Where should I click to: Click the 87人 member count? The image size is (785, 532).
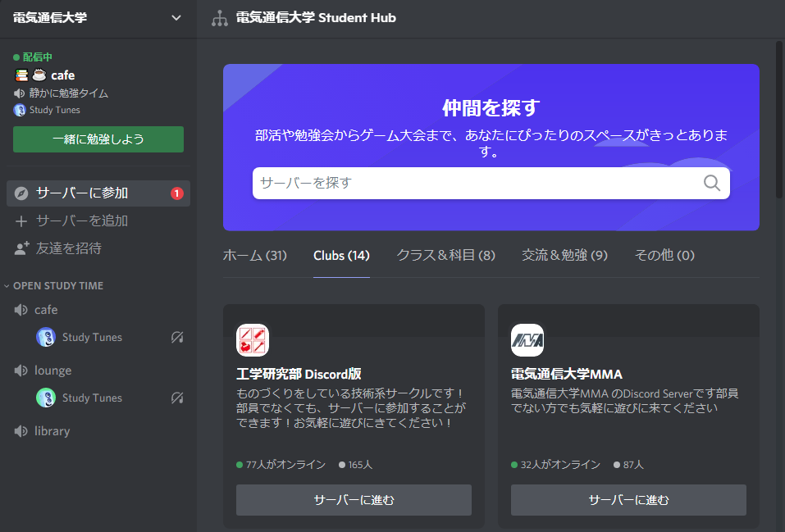click(633, 465)
